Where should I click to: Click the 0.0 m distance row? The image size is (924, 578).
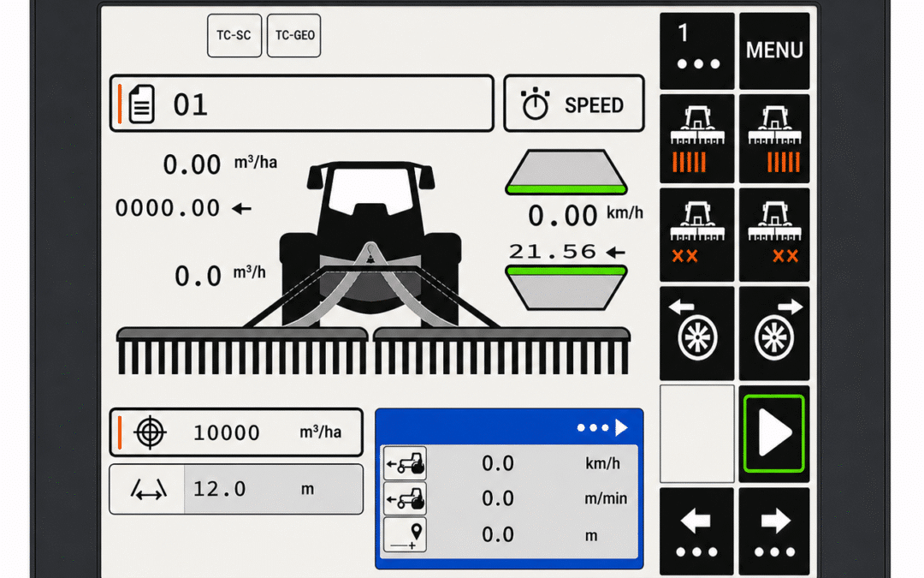509,535
